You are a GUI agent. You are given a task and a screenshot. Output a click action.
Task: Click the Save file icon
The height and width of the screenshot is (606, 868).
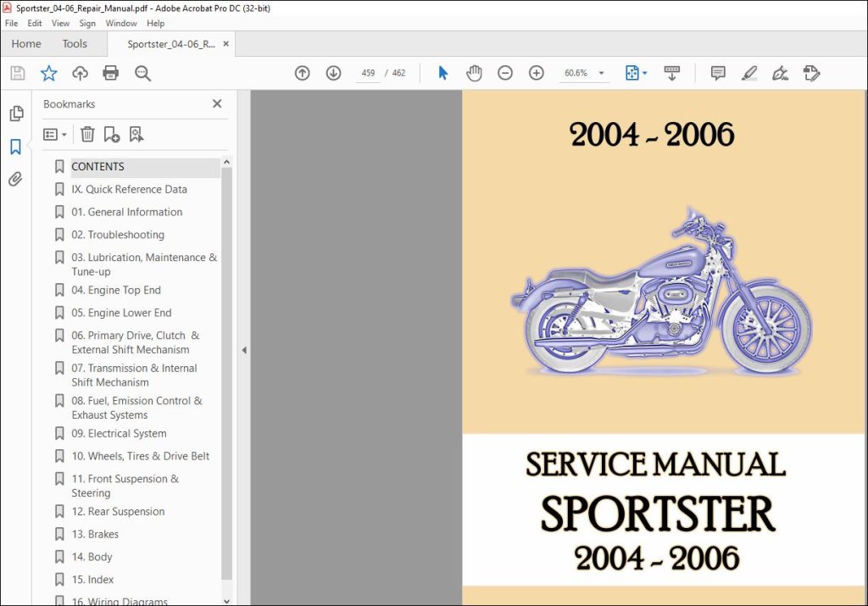(x=18, y=73)
